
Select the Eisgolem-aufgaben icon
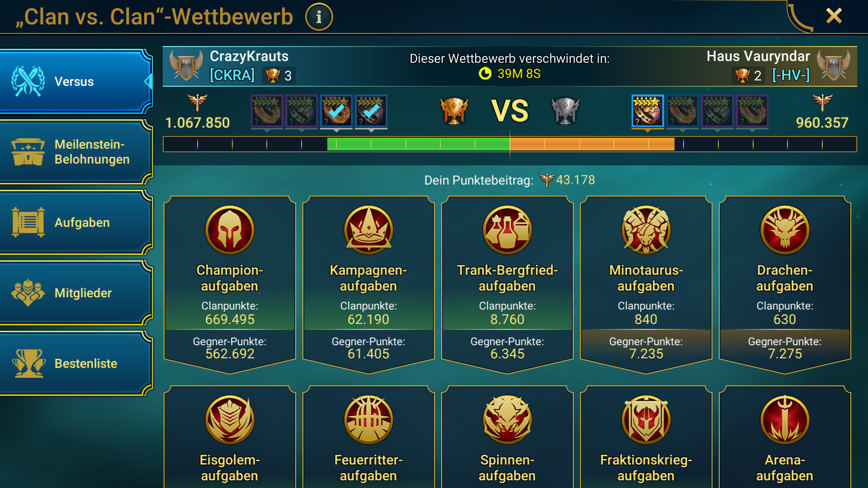[230, 420]
